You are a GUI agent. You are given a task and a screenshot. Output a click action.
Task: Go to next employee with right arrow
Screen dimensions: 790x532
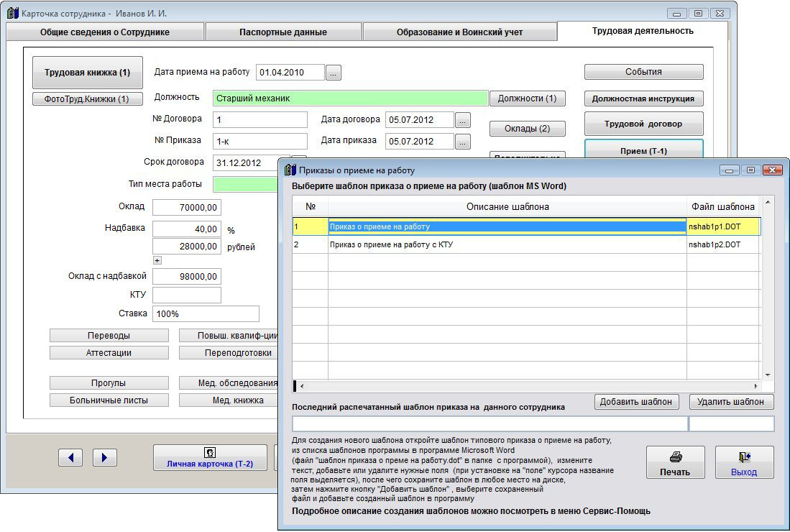(x=105, y=457)
